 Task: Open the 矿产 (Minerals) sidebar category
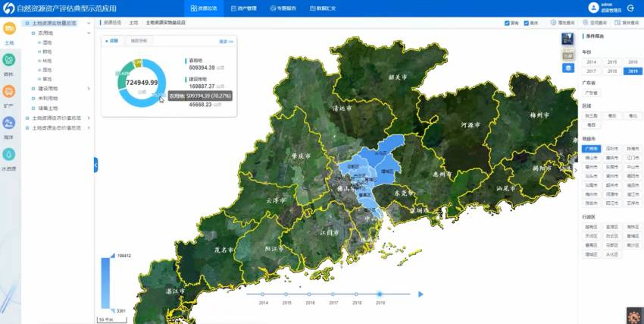(9, 93)
